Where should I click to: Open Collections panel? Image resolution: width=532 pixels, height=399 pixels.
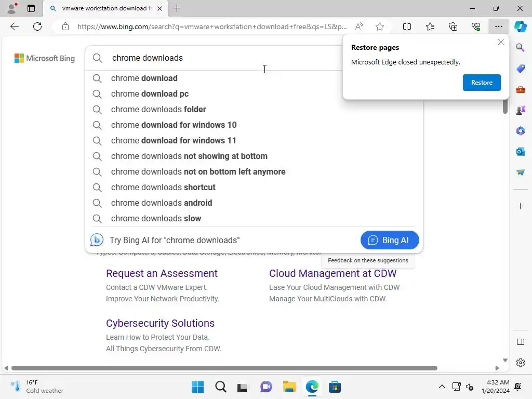tap(453, 26)
